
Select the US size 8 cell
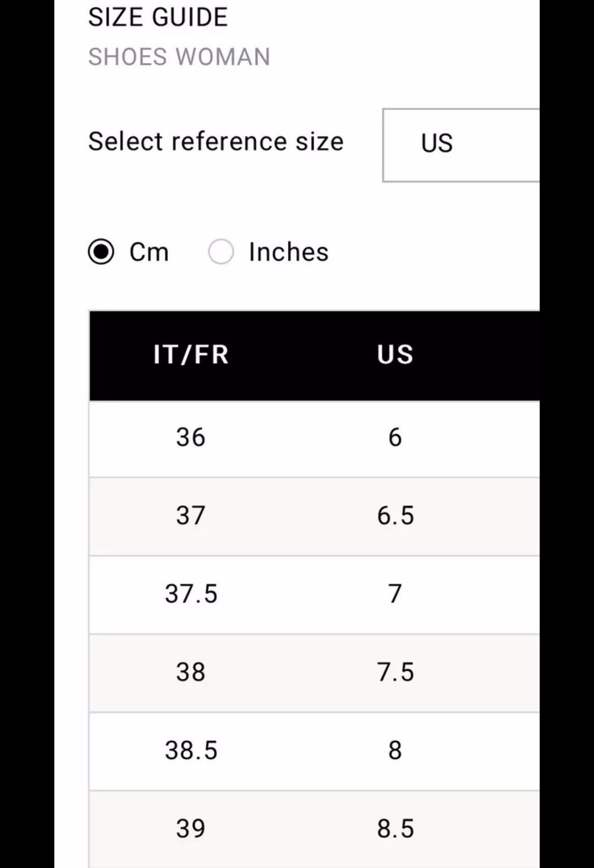click(395, 750)
